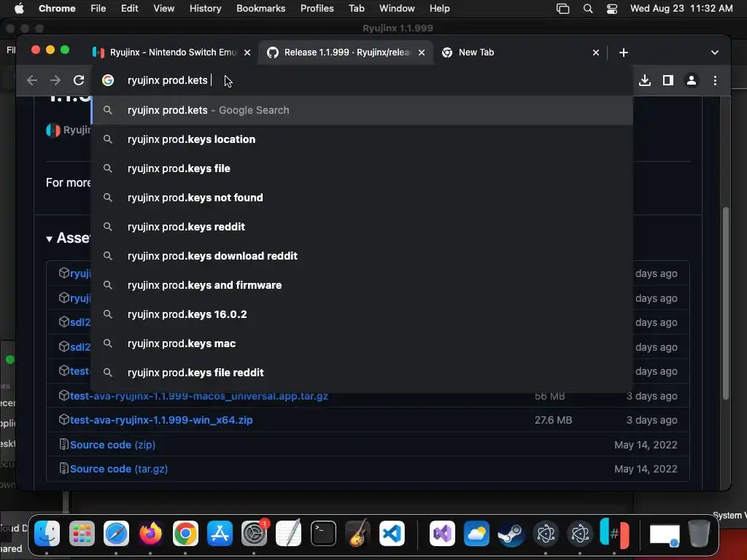
Task: Download Source code (tar.gz)
Action: click(x=119, y=469)
